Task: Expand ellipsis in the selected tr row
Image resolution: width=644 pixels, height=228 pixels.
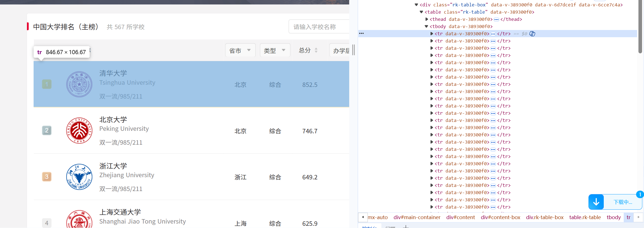Action: point(493,34)
